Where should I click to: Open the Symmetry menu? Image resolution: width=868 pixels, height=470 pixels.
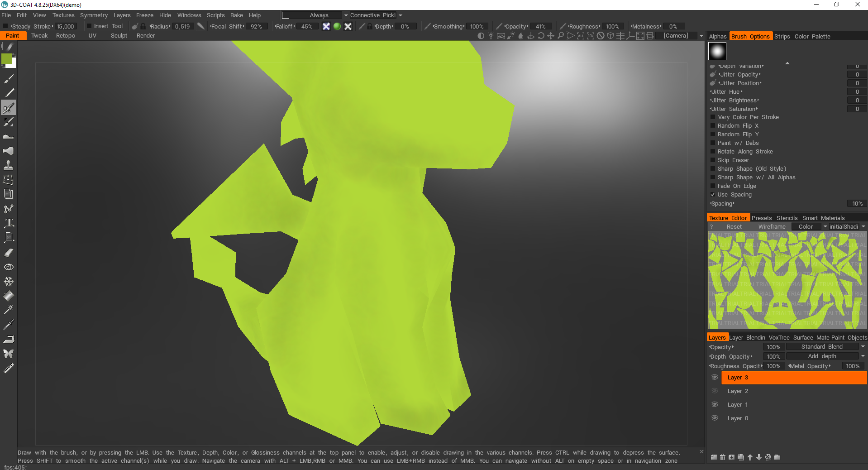[x=94, y=15]
